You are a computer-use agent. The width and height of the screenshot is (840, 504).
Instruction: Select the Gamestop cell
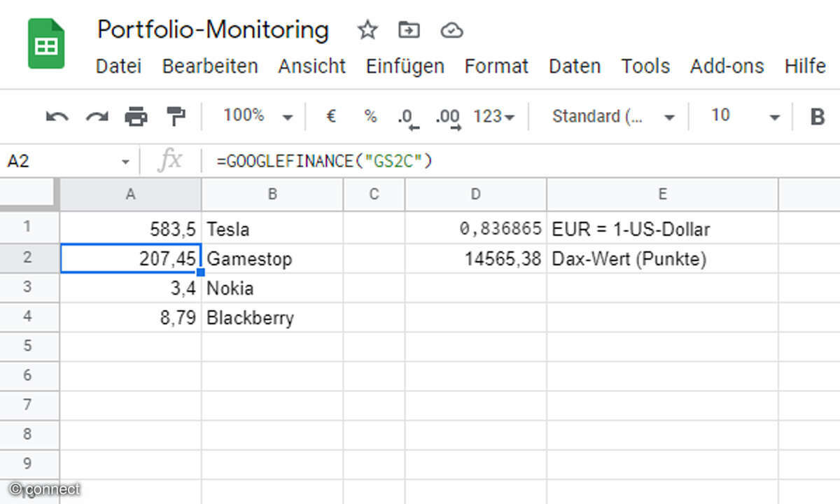coord(272,258)
